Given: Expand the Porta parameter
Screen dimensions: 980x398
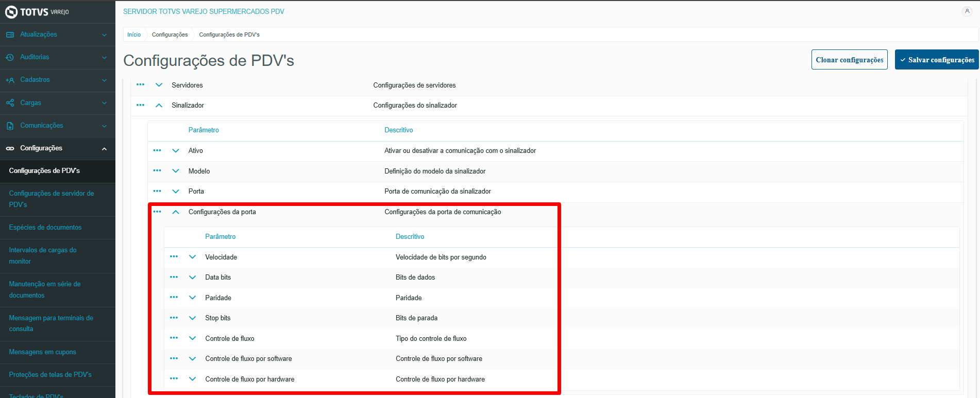Looking at the screenshot, I should point(176,191).
